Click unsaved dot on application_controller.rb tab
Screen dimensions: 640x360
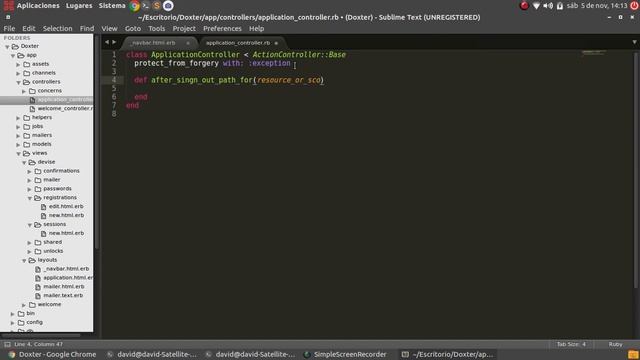click(x=276, y=43)
